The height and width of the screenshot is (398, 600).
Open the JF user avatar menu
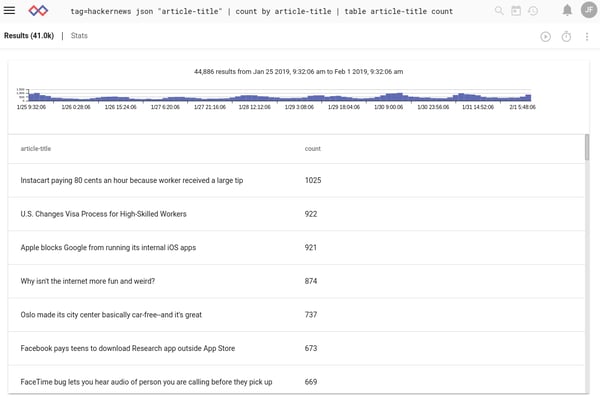tap(589, 10)
